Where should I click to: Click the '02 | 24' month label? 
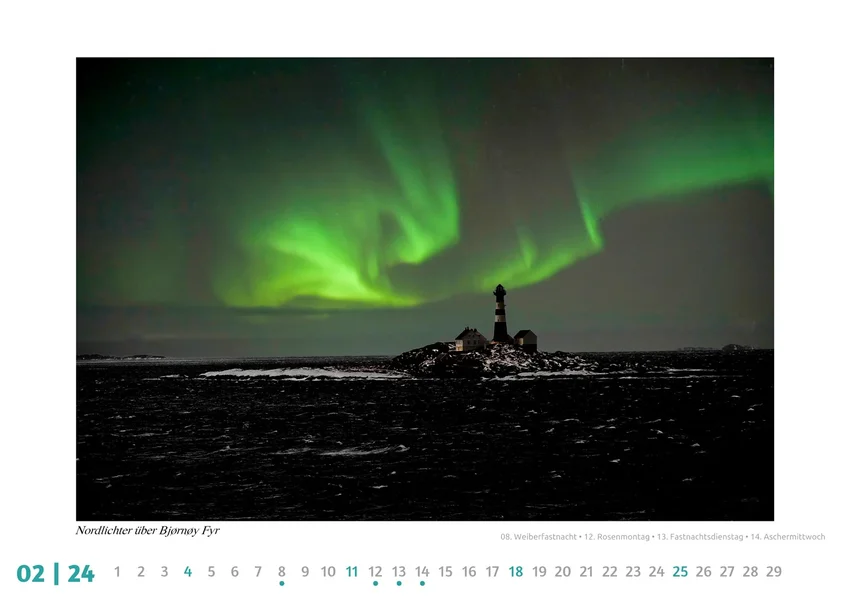[55, 573]
